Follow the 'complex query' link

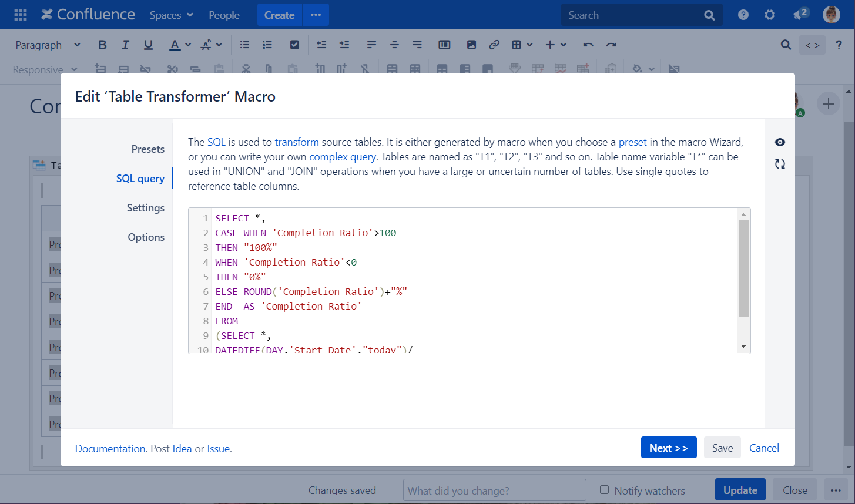click(343, 157)
